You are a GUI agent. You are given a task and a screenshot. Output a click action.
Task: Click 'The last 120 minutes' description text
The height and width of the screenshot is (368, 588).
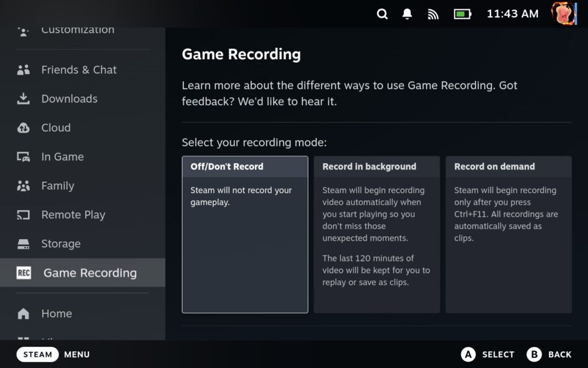[376, 270]
